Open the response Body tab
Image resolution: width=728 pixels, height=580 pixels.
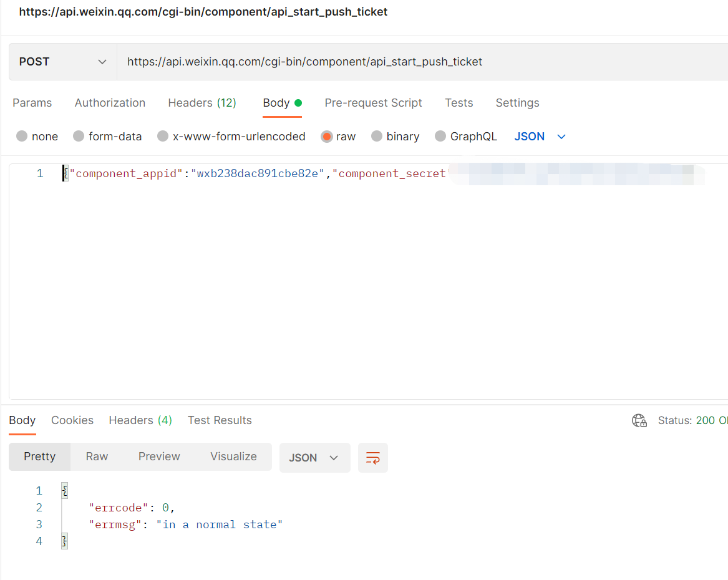coord(22,420)
